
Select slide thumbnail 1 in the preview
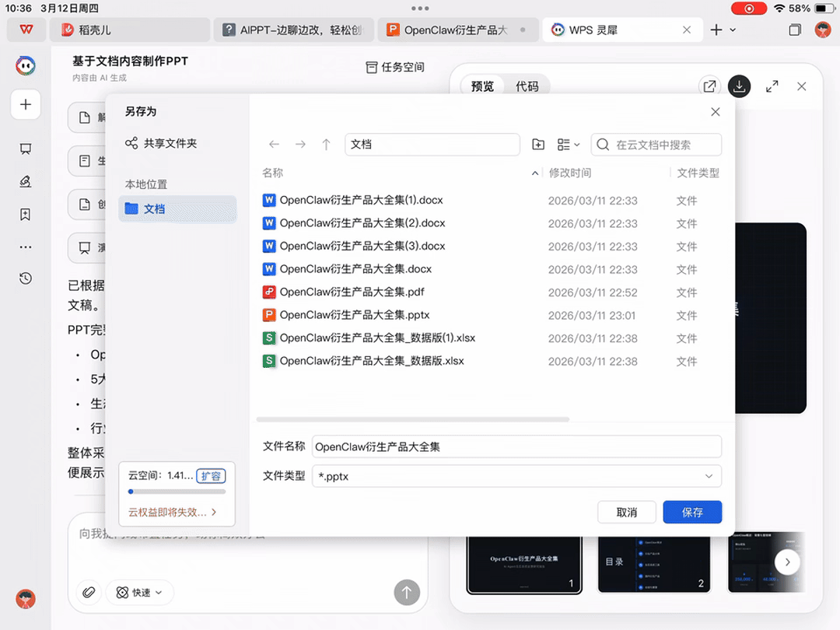[524, 565]
